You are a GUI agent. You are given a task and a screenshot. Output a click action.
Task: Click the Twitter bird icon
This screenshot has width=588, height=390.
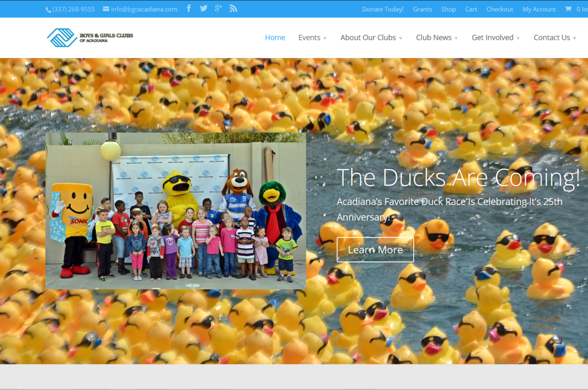point(203,8)
